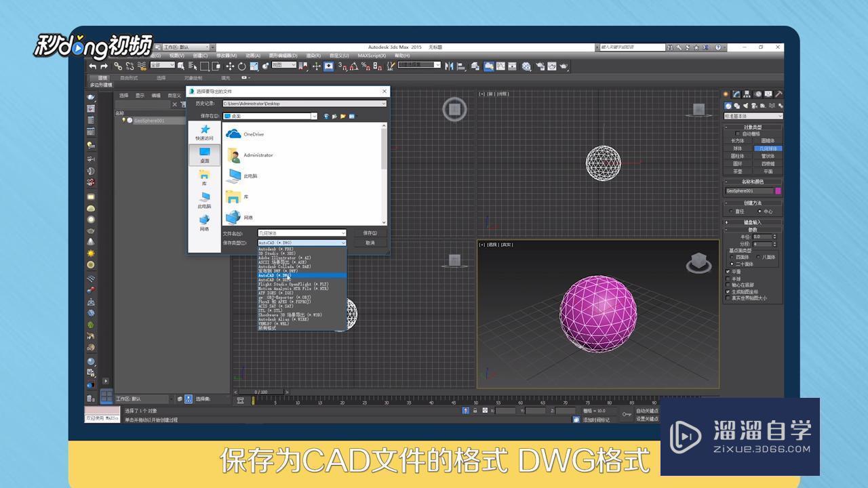Screen dimensions: 868x488
Task: Expand the 标准基本体 category dropdown
Action: [753, 116]
